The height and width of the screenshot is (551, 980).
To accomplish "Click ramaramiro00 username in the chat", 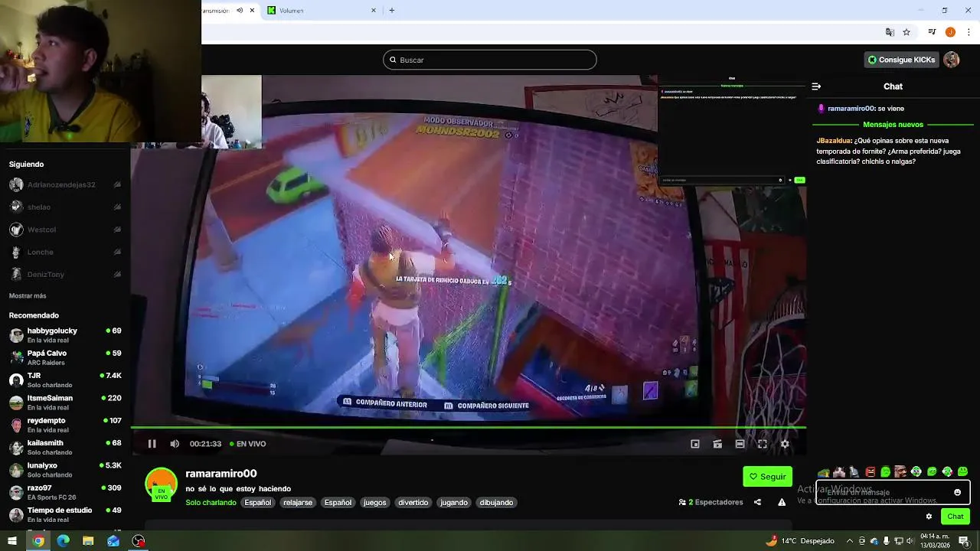I will (851, 109).
